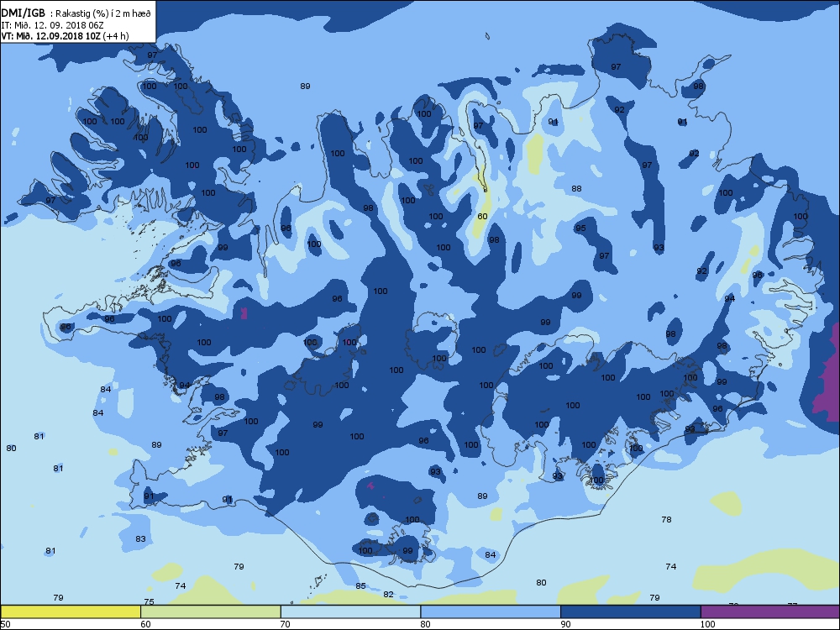
Task: Click the light blue 70–80 legend swatch
Action: coord(350,612)
